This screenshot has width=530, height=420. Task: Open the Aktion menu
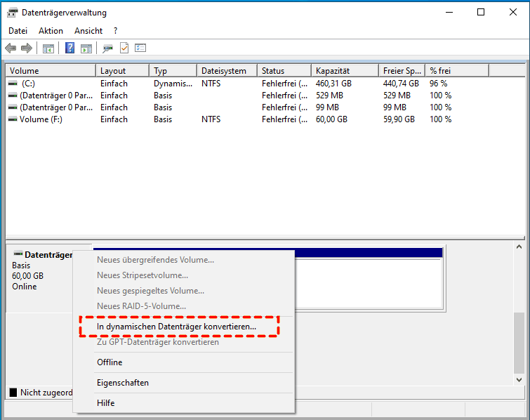coord(51,31)
